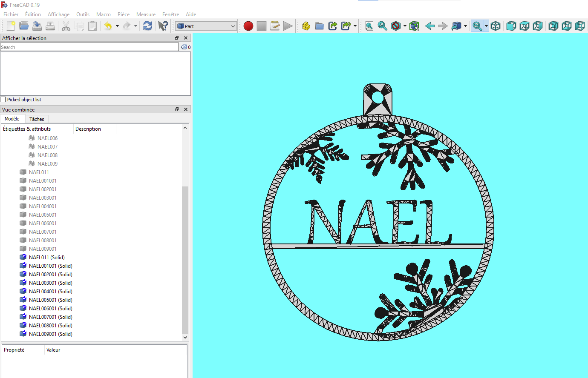Open the Part workbench dropdown
The height and width of the screenshot is (378, 588).
pyautogui.click(x=206, y=26)
